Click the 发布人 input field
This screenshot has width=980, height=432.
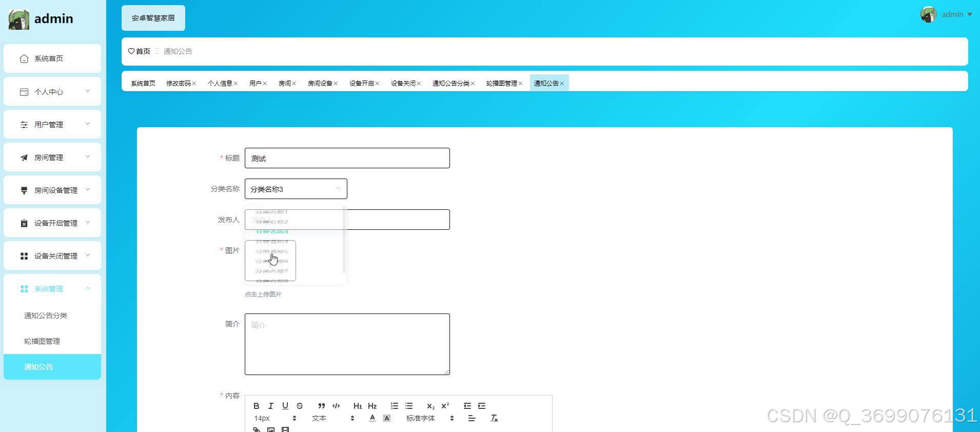coord(347,220)
